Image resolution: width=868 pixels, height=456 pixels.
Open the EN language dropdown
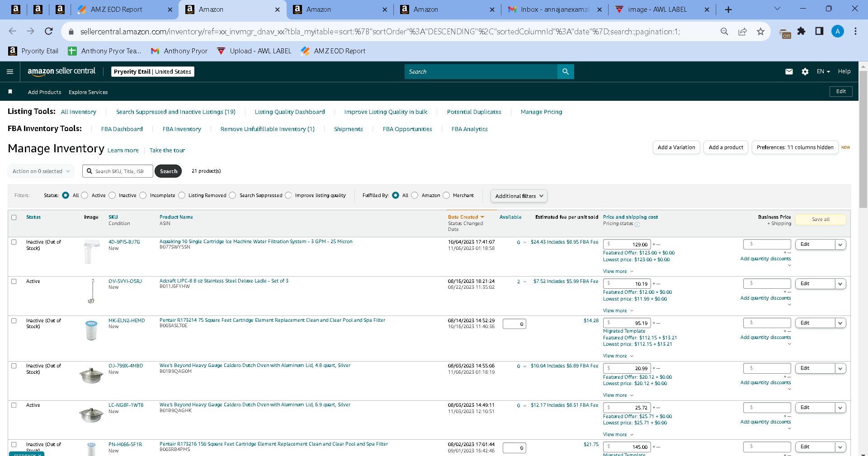coord(823,71)
